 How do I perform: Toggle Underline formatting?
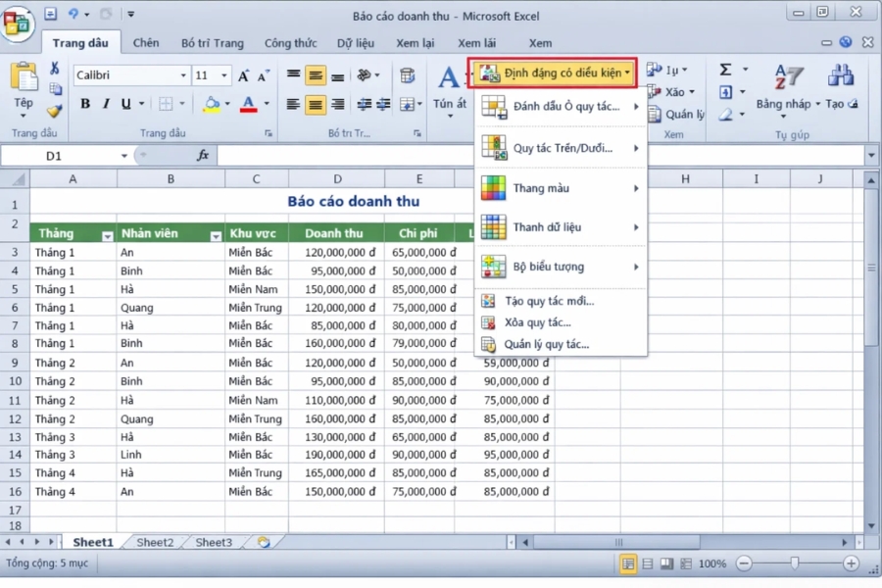point(125,103)
